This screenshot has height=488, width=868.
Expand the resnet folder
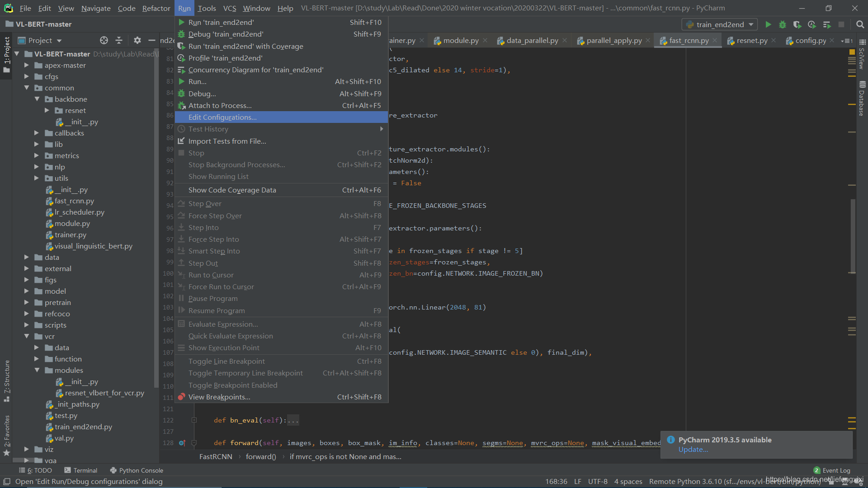pyautogui.click(x=47, y=110)
